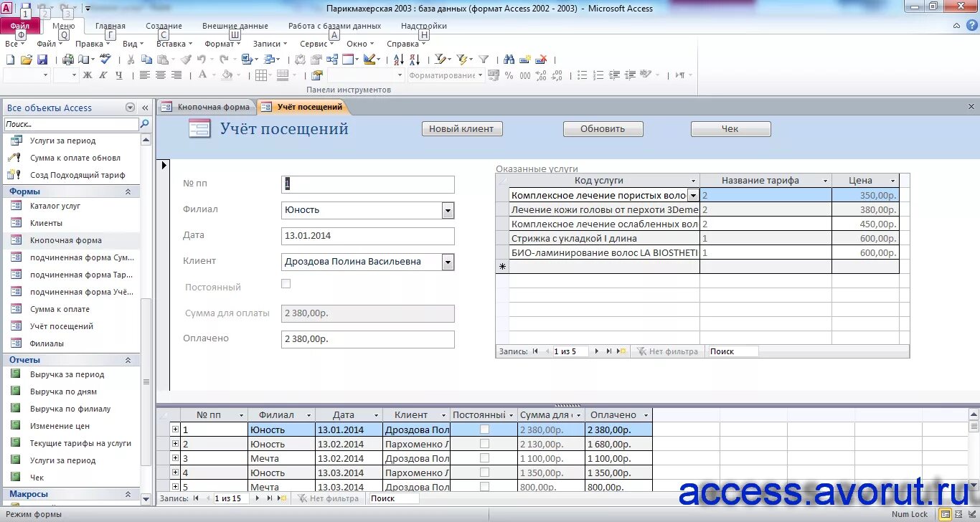The image size is (980, 522).
Task: Toggle the Постоянный checkbox in form
Action: pyautogui.click(x=286, y=284)
